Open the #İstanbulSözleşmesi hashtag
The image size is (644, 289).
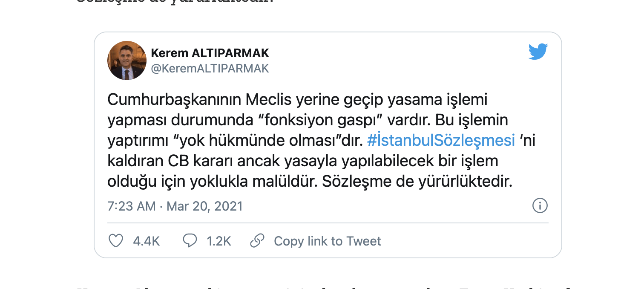(441, 141)
